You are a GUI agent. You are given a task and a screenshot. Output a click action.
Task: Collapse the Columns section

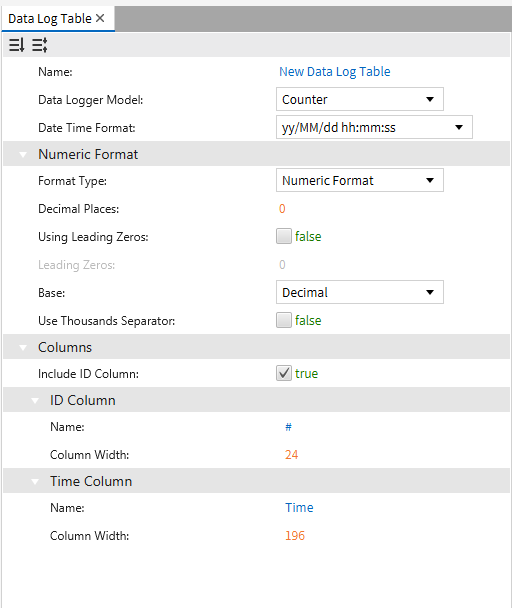[x=23, y=347]
